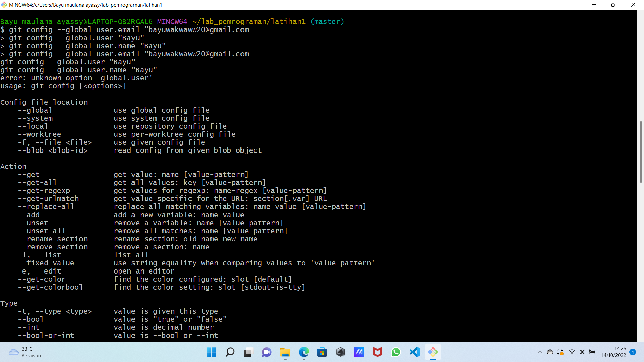Open the Chat app from the taskbar
644x362 pixels.
click(x=267, y=352)
